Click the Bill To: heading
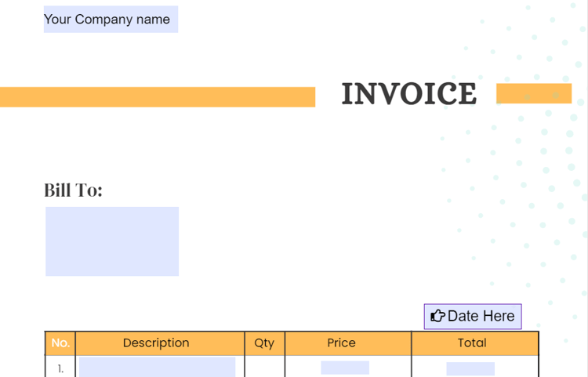 tap(73, 190)
